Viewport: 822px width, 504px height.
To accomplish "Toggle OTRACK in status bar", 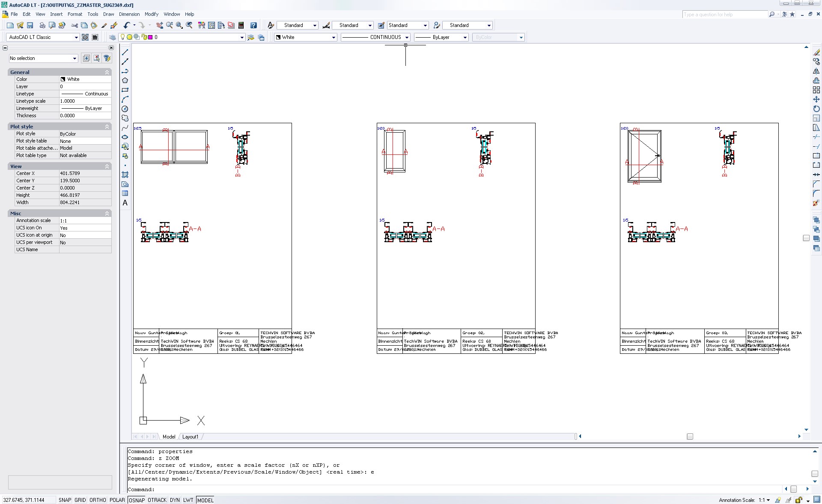I will tap(157, 500).
